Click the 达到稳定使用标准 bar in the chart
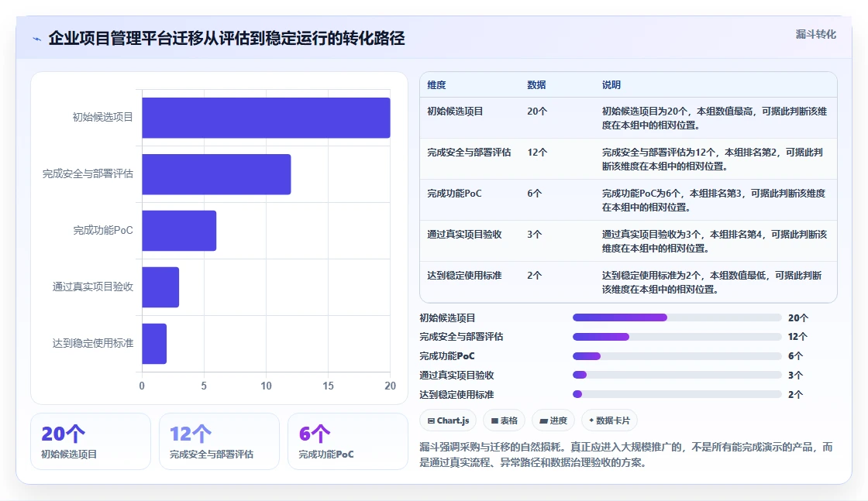Viewport: 868px width, 501px height. [x=154, y=343]
